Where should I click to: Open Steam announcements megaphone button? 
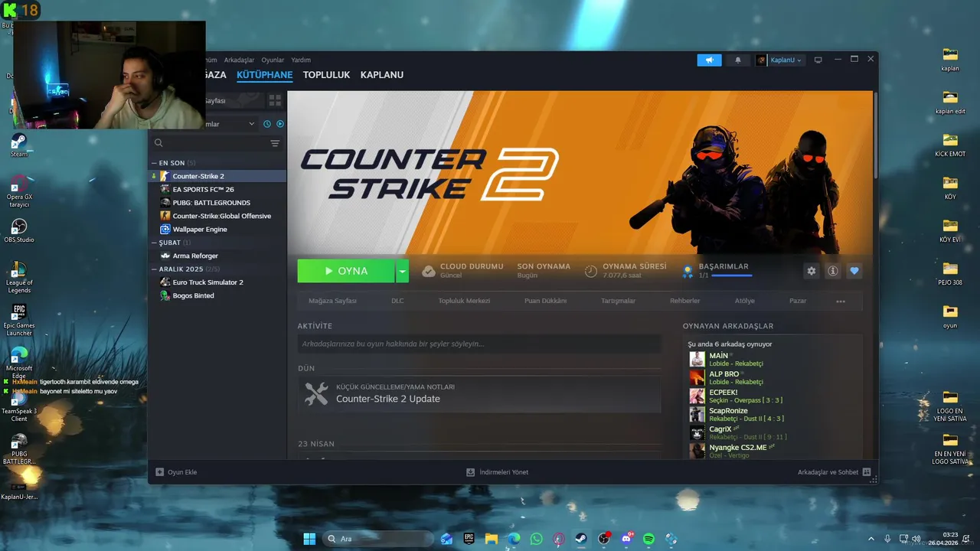pyautogui.click(x=709, y=60)
